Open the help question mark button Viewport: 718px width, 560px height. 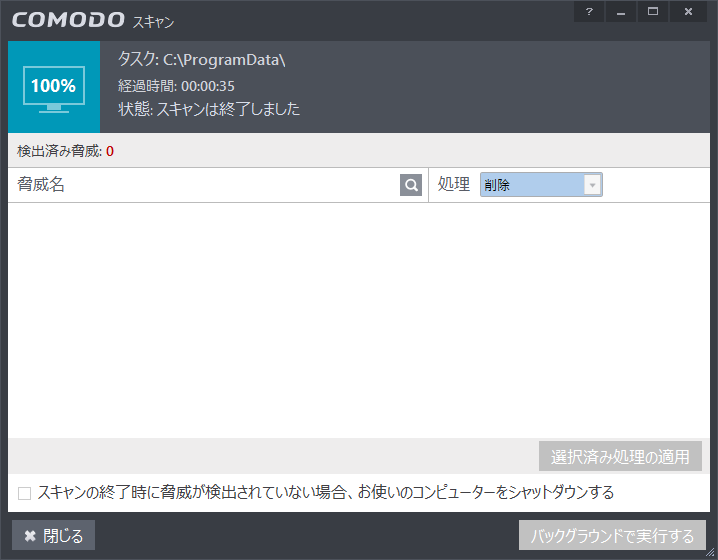[589, 11]
